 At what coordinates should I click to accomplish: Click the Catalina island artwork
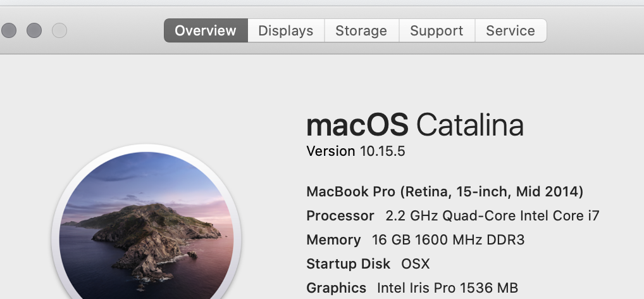146,226
